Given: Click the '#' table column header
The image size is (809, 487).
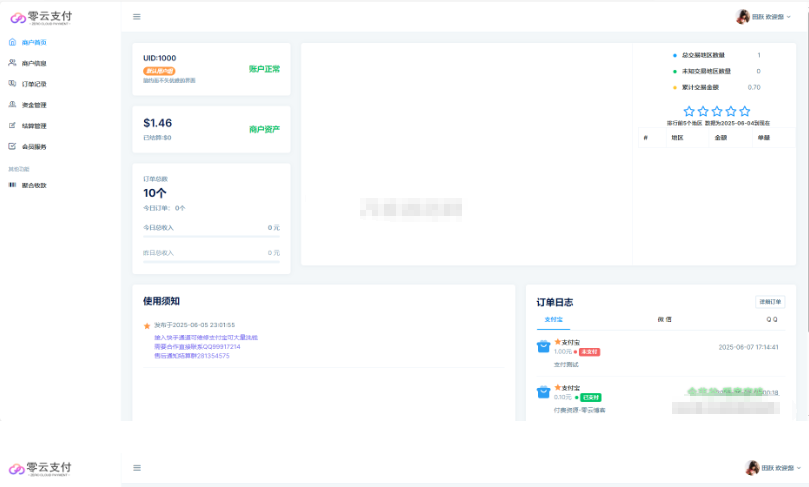Looking at the screenshot, I should (645, 138).
